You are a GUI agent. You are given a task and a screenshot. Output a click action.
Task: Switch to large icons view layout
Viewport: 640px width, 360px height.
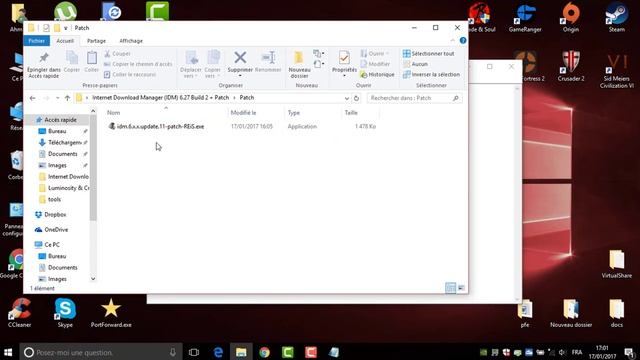461,288
